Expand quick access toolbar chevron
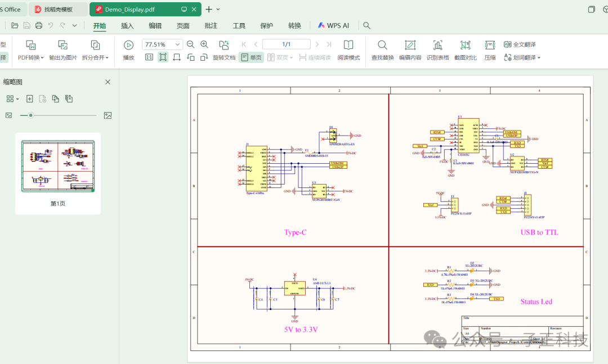608x364 pixels. click(x=74, y=25)
